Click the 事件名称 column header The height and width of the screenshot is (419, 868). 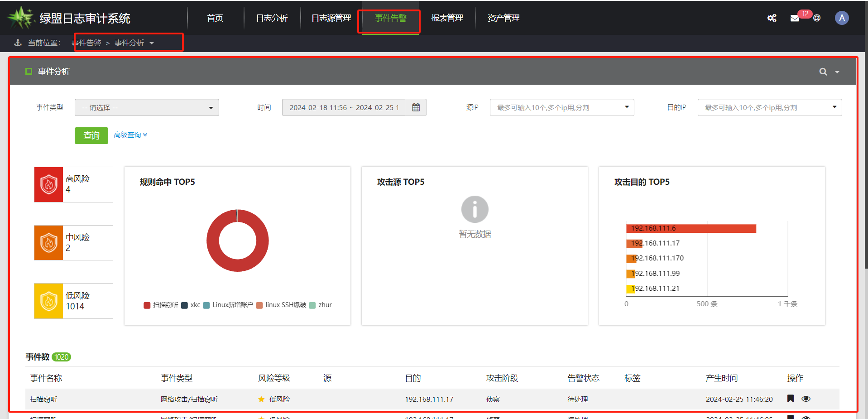pos(46,378)
